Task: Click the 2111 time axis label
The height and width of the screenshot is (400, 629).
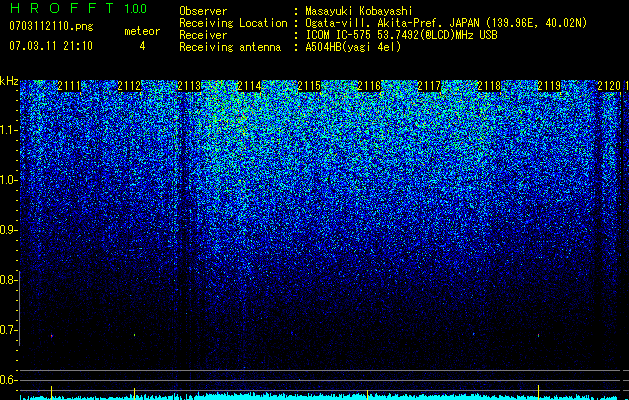Action: click(x=69, y=86)
